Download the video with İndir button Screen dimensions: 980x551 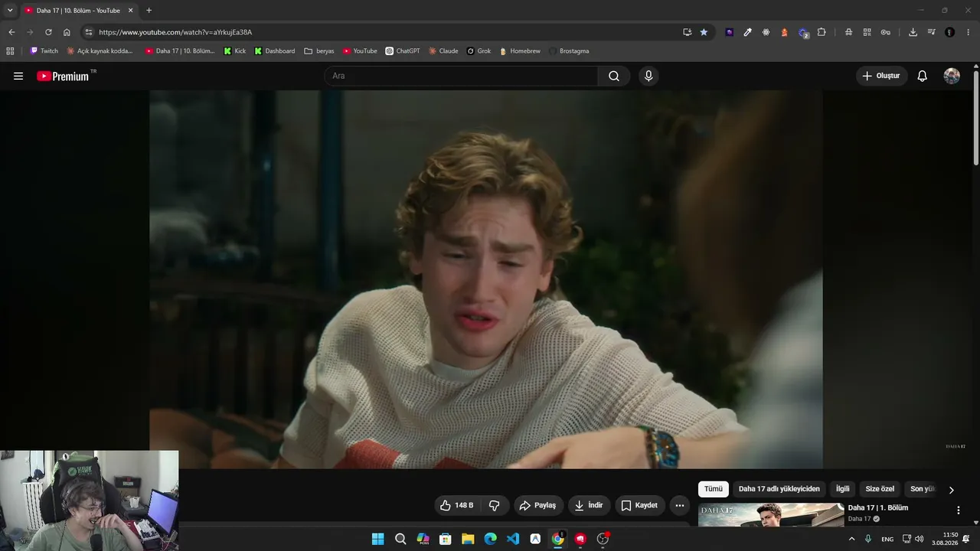tap(589, 505)
